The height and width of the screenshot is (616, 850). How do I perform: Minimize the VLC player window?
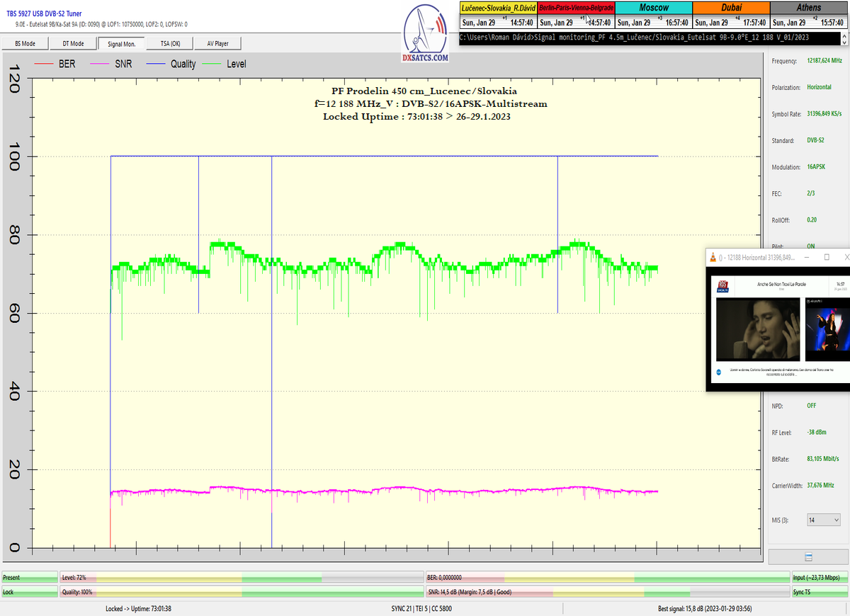point(807,257)
